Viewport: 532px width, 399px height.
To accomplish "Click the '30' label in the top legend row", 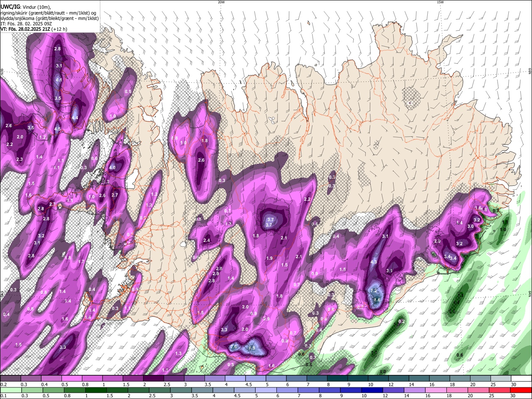I will tap(514, 384).
